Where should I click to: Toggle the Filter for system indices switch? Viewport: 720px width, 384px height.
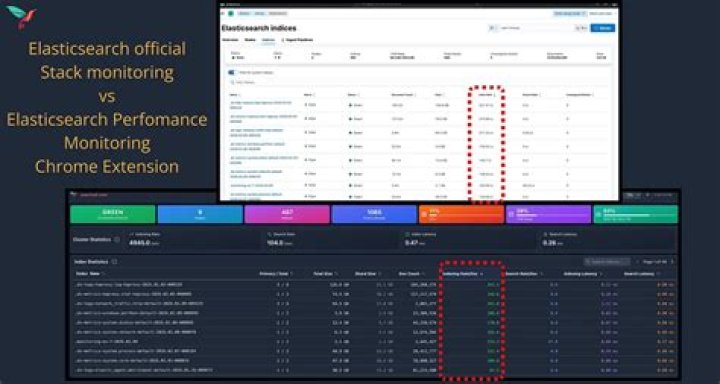pyautogui.click(x=232, y=73)
